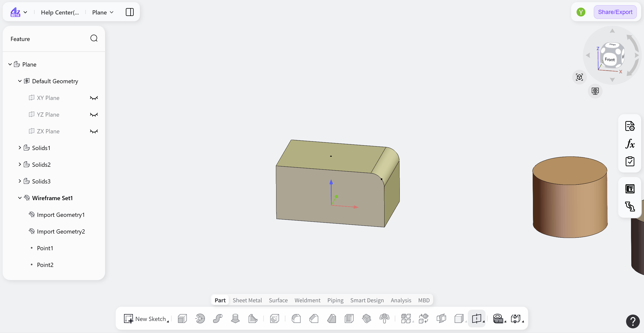Viewport: 644px width, 333px height.
Task: Open the document settings panel icon
Action: pos(630,126)
